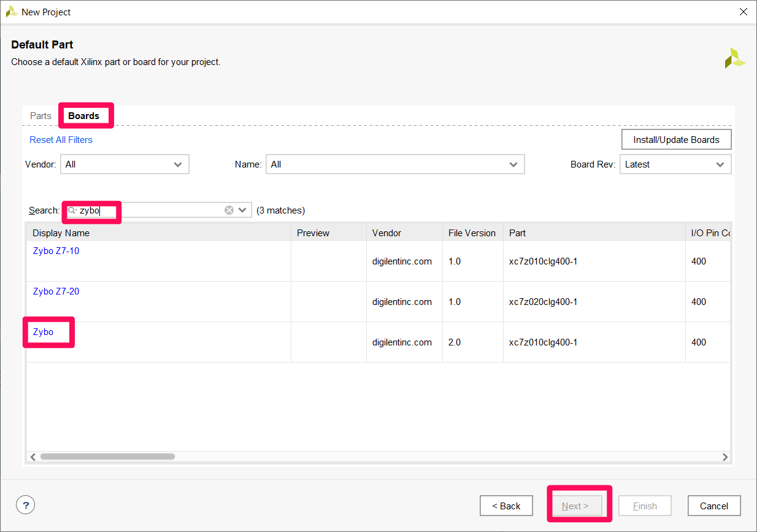The image size is (757, 532).
Task: Click the "(3 matches)" search result text
Action: pyautogui.click(x=280, y=210)
